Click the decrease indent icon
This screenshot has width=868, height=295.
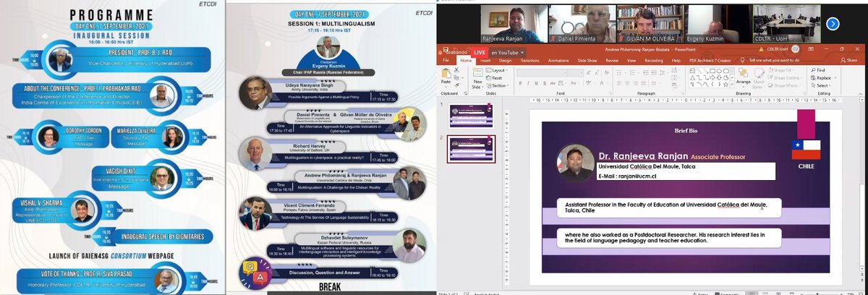[x=646, y=72]
